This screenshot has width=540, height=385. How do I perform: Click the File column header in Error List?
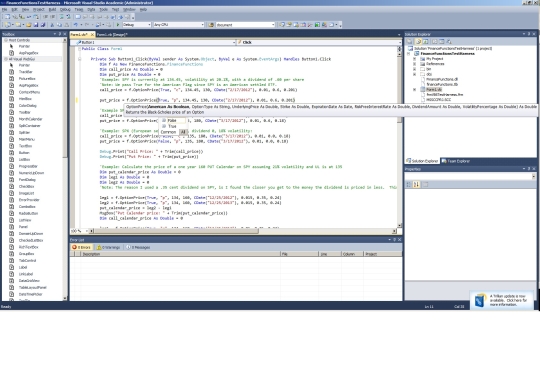[299, 254]
